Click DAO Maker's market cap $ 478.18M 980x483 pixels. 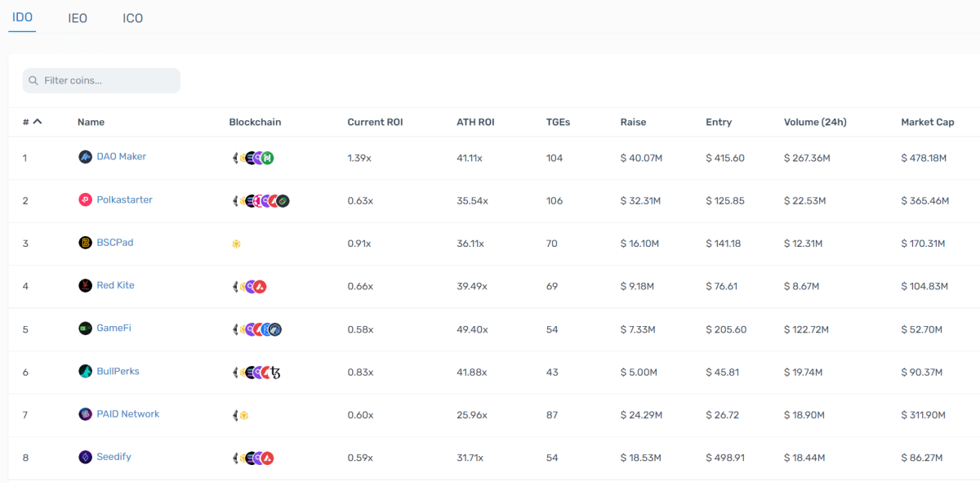coord(924,158)
